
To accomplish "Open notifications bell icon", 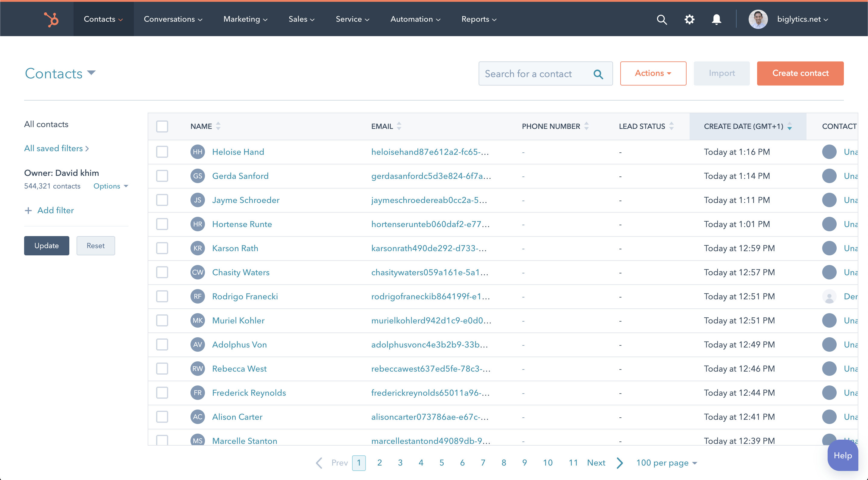I will 716,19.
